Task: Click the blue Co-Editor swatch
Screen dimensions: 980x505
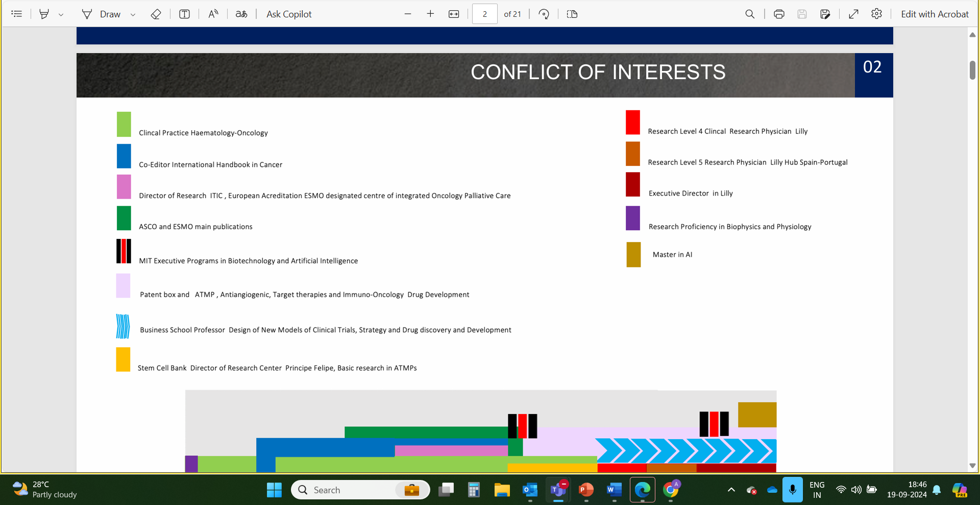Action: (x=124, y=156)
